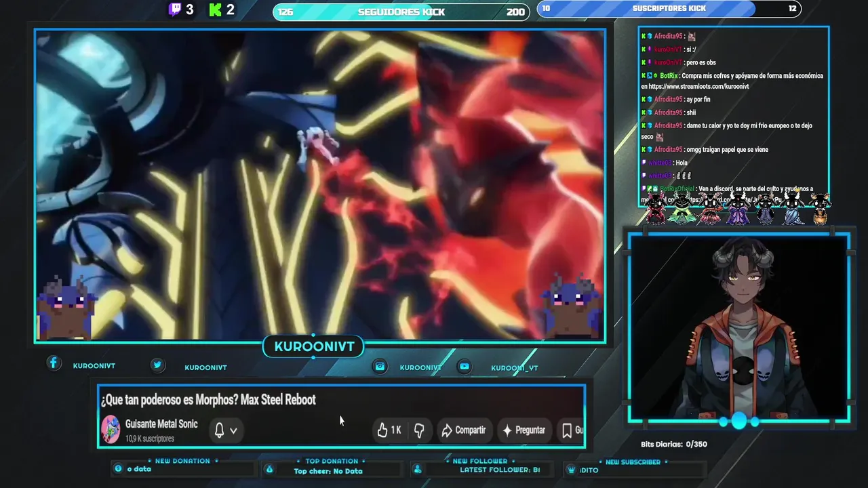Viewport: 868px width, 488px height.
Task: Toggle the notification bell icon
Action: pyautogui.click(x=219, y=430)
